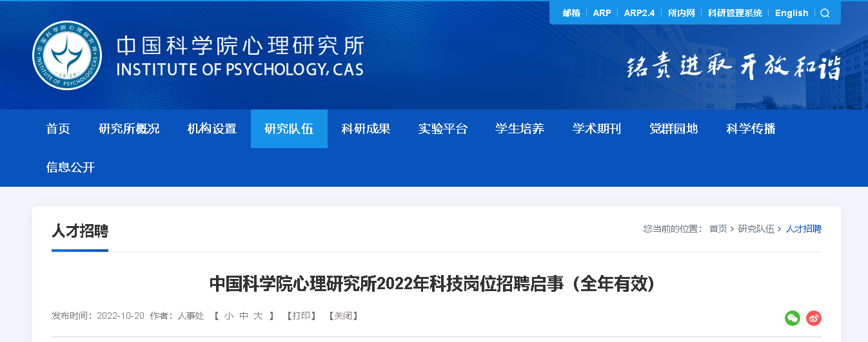868x342 pixels.
Task: Open the 所内网 intranet link
Action: tap(682, 13)
